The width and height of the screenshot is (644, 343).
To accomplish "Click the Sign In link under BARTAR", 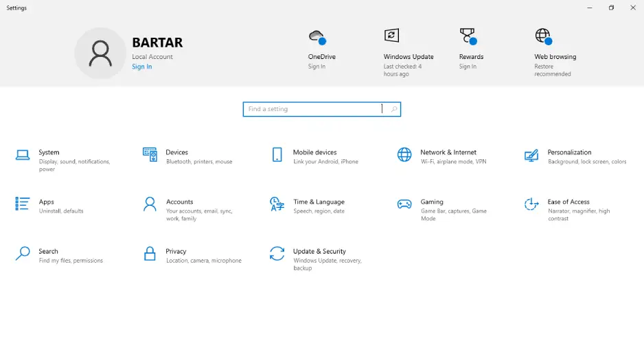I will point(142,67).
